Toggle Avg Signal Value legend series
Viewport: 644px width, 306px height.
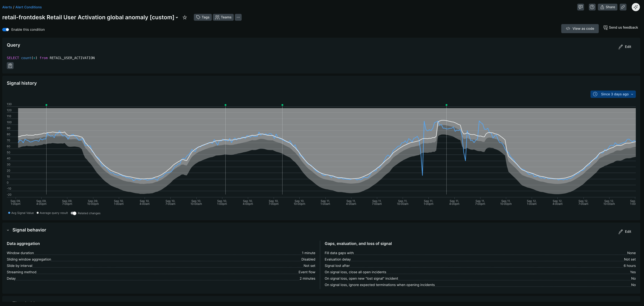tap(21, 213)
